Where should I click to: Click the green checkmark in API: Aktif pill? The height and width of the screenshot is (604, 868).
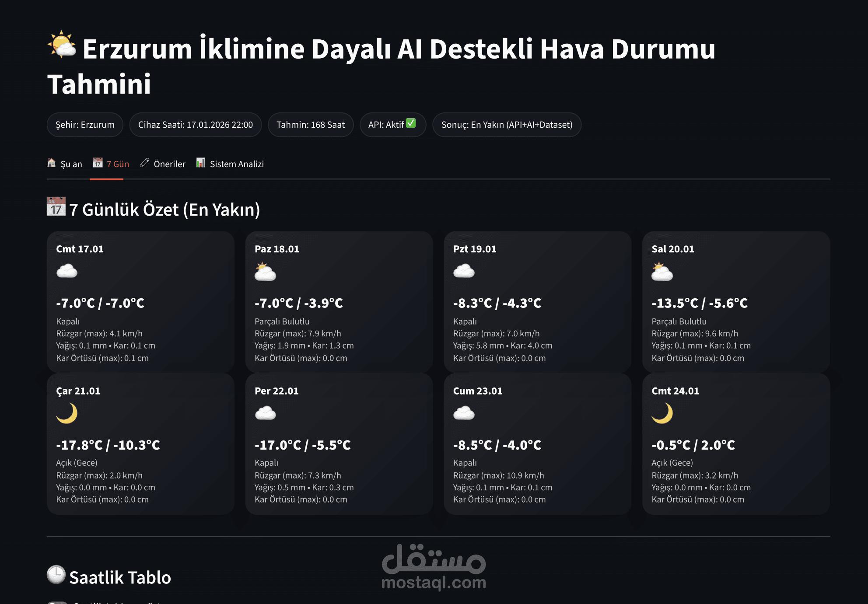pyautogui.click(x=411, y=123)
